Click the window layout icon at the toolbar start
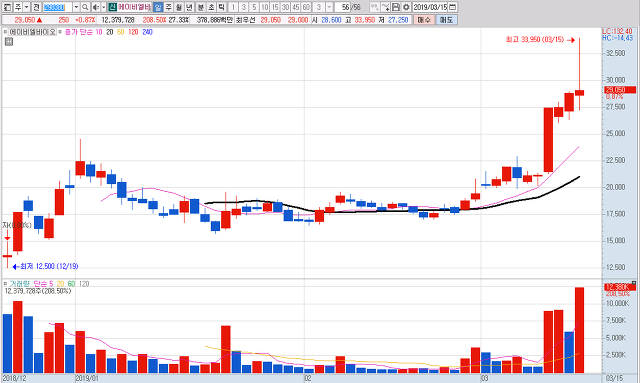 pos(7,7)
